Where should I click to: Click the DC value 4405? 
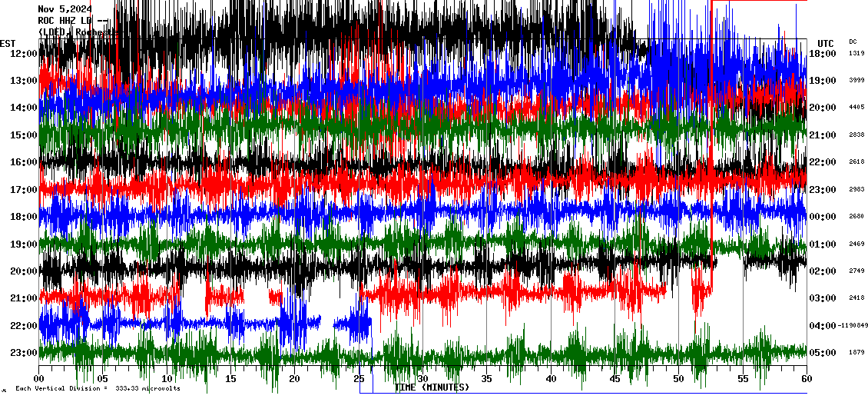coord(856,108)
